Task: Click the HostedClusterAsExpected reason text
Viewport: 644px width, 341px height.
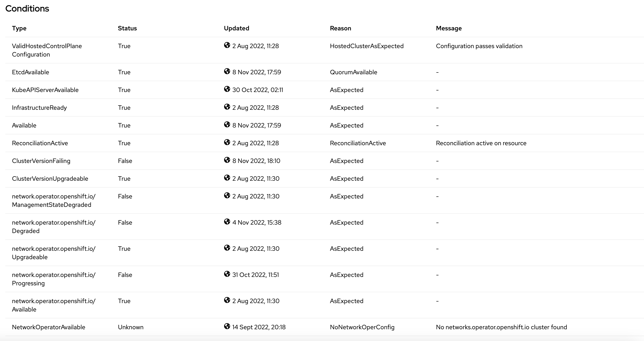Action: click(x=367, y=46)
